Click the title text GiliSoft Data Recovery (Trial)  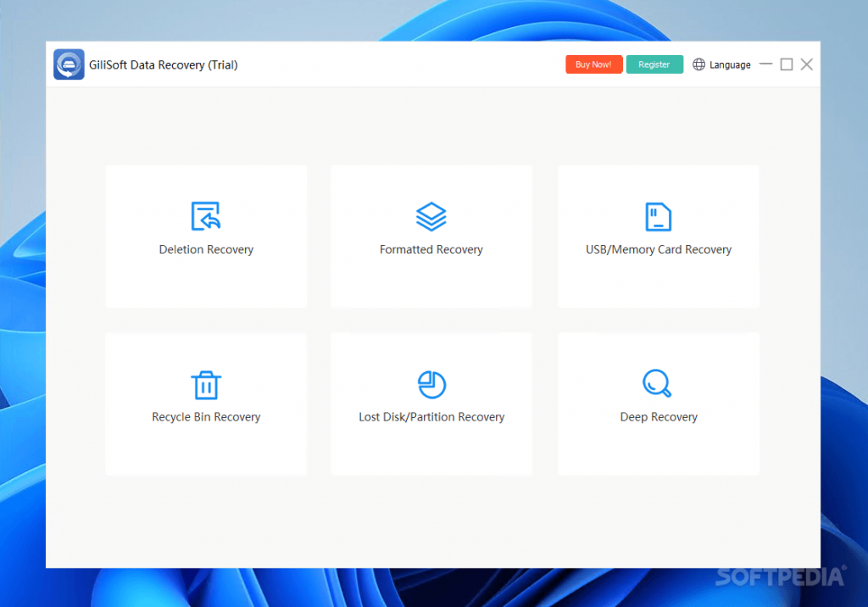tap(163, 64)
